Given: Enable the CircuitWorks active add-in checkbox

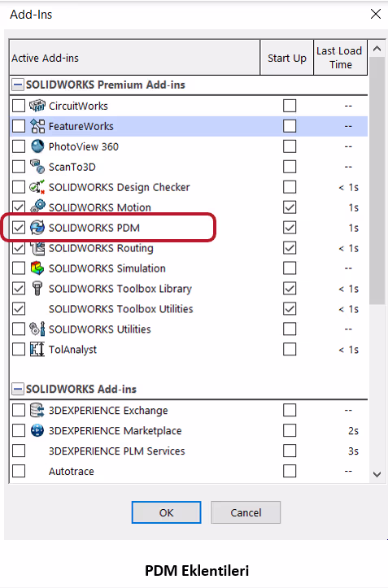Looking at the screenshot, I should (19, 106).
